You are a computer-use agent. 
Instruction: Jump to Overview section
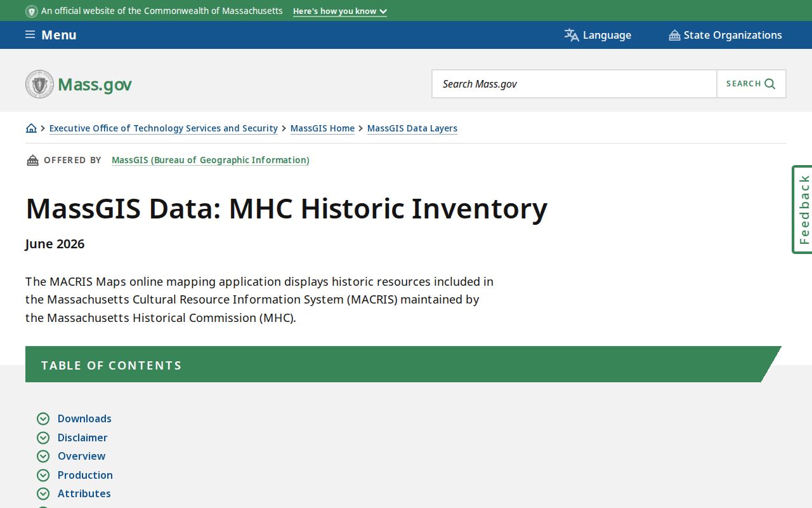[82, 456]
